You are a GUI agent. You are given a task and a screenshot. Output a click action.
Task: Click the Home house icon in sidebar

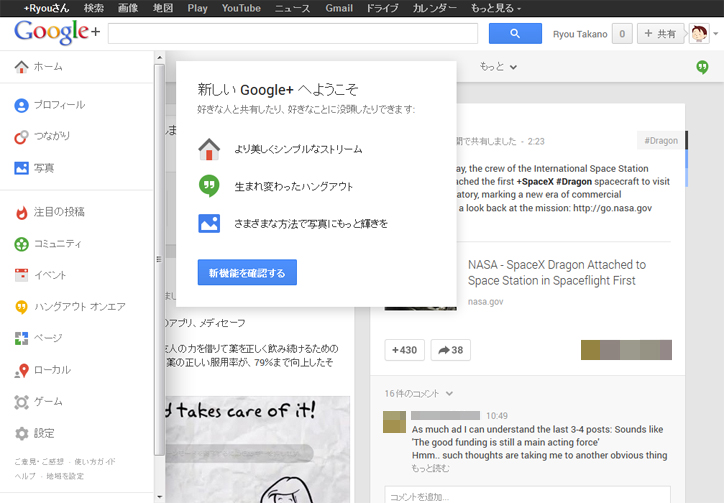21,67
